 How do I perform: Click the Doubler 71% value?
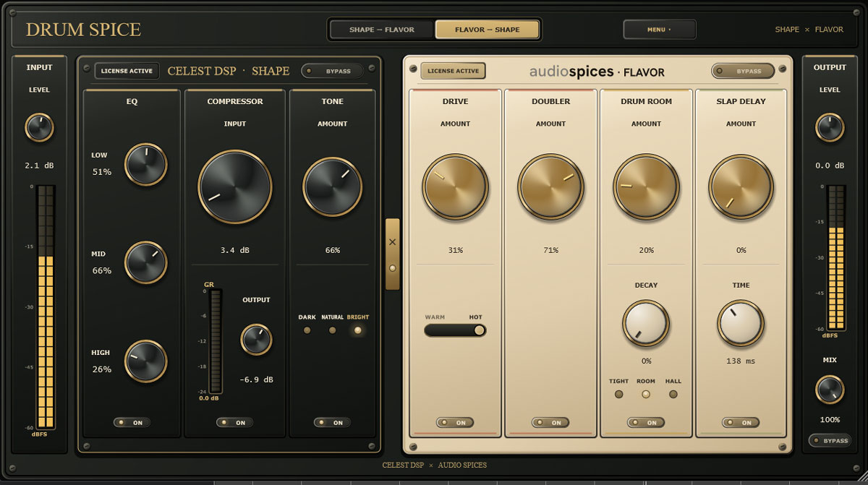pyautogui.click(x=550, y=250)
